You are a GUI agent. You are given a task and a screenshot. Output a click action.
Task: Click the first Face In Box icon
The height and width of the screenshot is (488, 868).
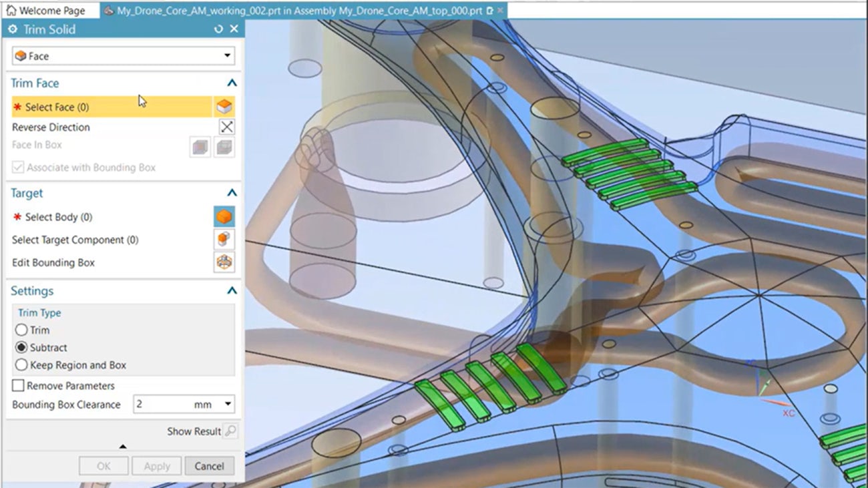click(x=200, y=147)
